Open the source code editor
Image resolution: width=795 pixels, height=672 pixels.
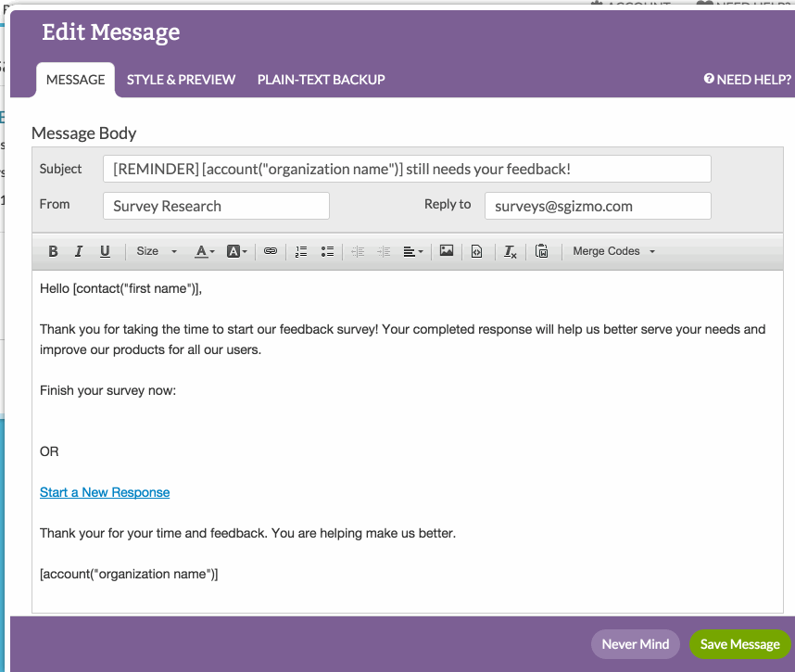(476, 250)
